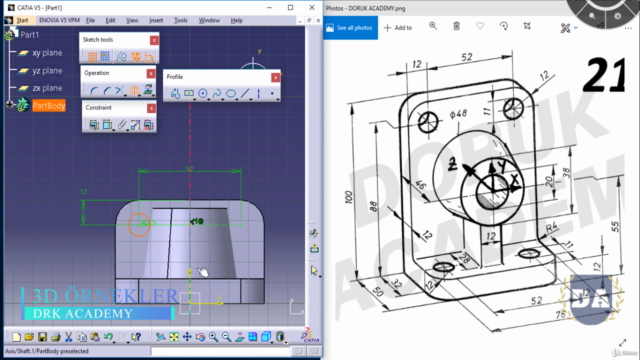Screen dimensions: 640x360
Task: Toggle Dimensional Constraints in Sketch tools
Action: [x=149, y=56]
